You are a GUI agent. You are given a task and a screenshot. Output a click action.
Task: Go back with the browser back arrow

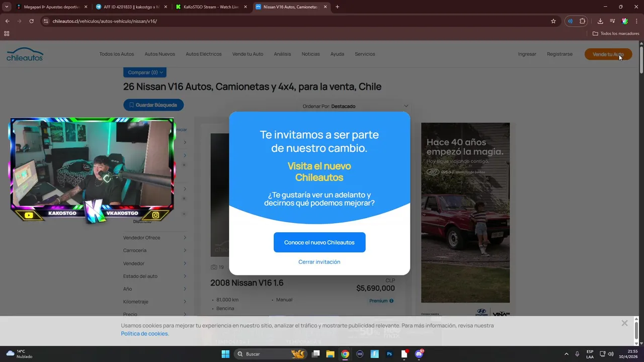[x=7, y=21]
